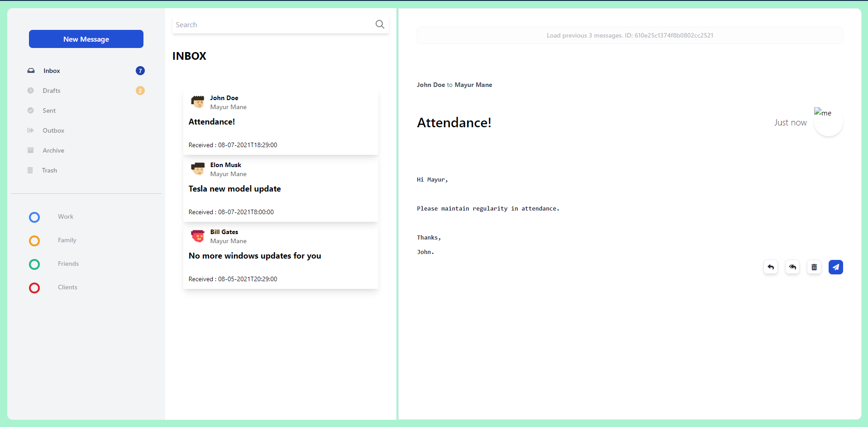Click the reply-all icon
This screenshot has width=868, height=427.
tap(792, 267)
